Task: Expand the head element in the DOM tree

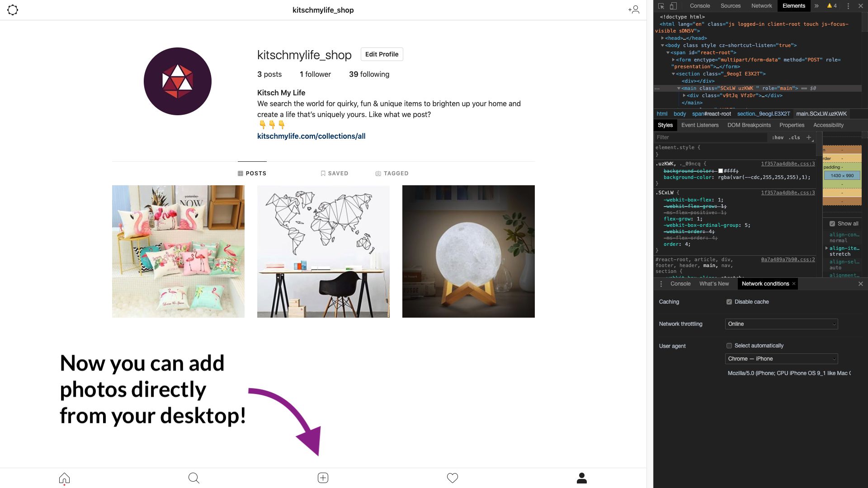Action: click(x=663, y=38)
